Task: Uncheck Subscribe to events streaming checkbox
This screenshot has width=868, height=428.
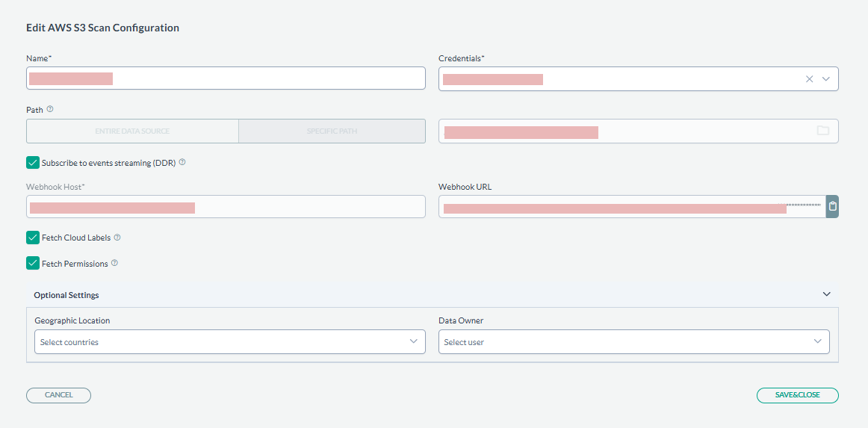Action: (33, 163)
